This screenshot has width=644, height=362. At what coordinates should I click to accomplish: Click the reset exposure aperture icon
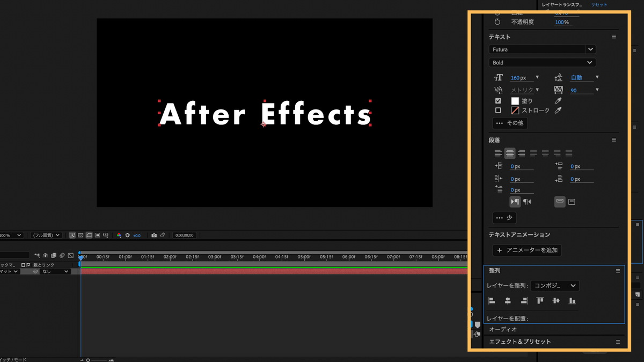click(128, 235)
